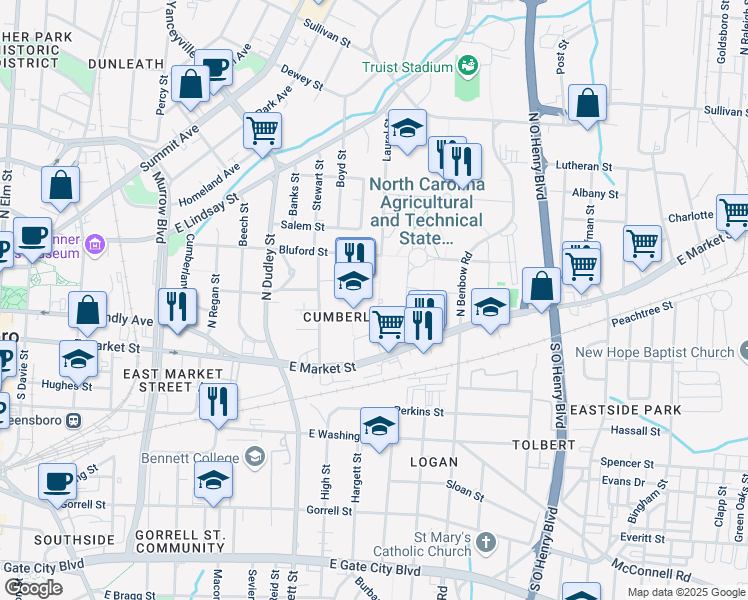Click the Homeland Ave street label
Image resolution: width=748 pixels, height=600 pixels.
pos(209,185)
